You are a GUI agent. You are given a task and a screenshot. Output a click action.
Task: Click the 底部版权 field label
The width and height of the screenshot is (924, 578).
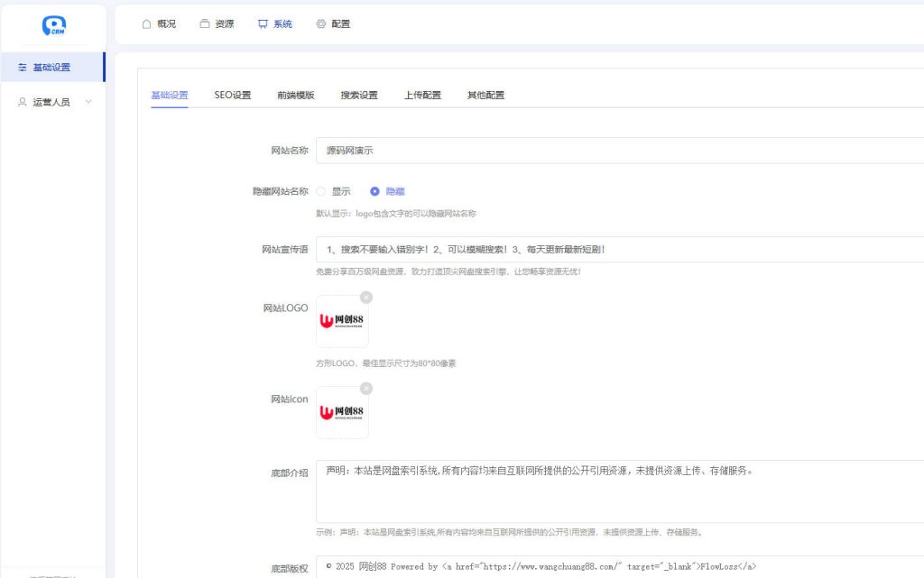click(x=290, y=569)
